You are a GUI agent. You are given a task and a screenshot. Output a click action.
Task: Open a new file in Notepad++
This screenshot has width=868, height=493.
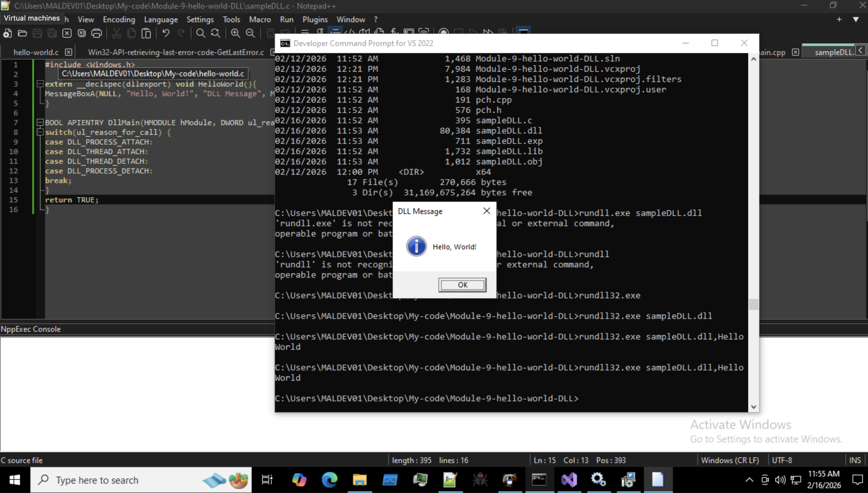(x=7, y=33)
